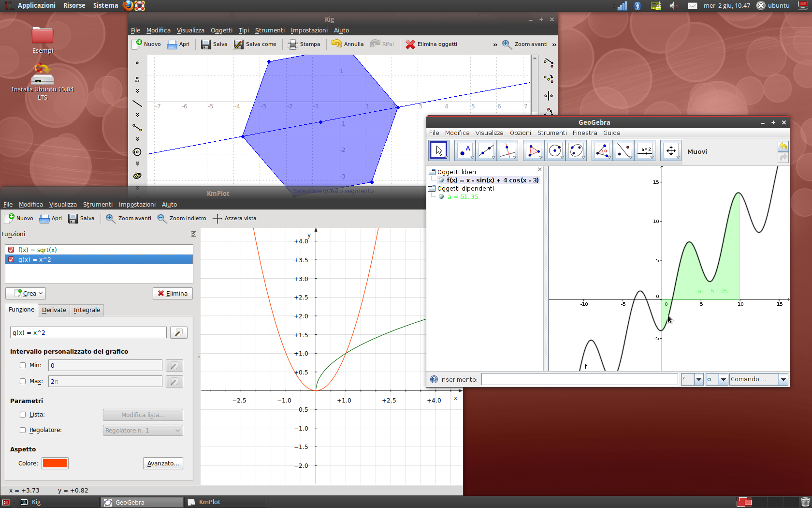Enable the Max interval checkbox
812x508 pixels.
coord(23,381)
